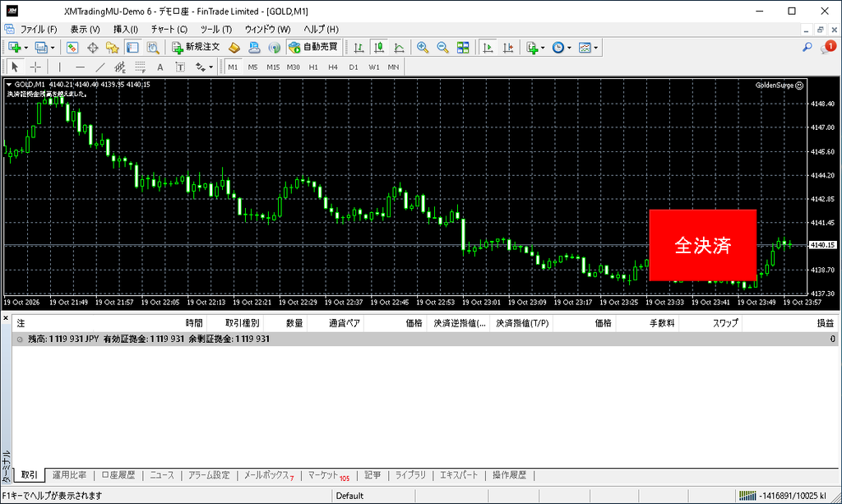Open the Profiles icon

click(x=41, y=48)
